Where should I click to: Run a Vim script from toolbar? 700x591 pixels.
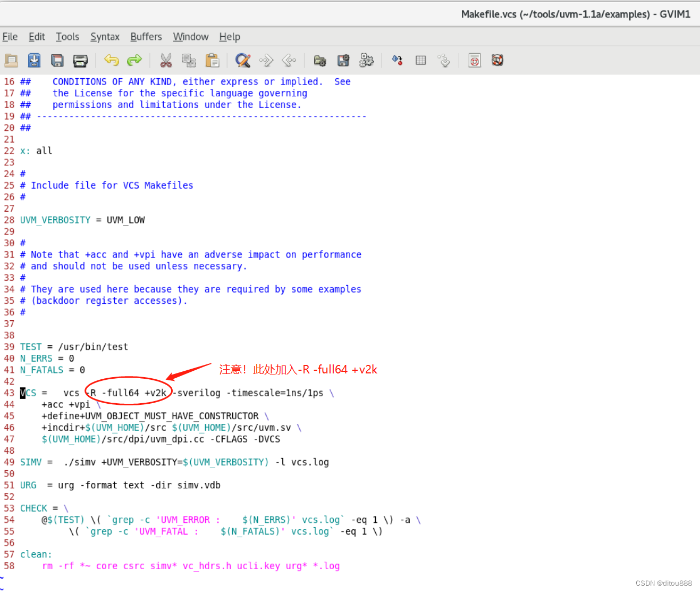[x=367, y=61]
